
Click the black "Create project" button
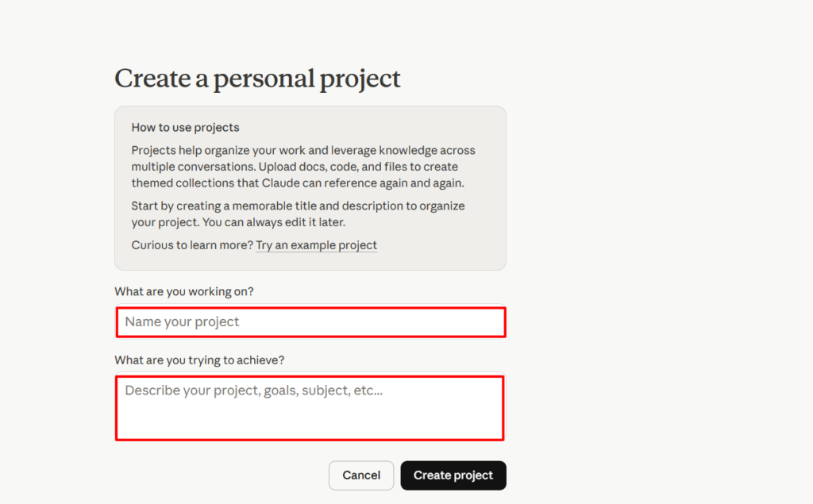pyautogui.click(x=453, y=475)
